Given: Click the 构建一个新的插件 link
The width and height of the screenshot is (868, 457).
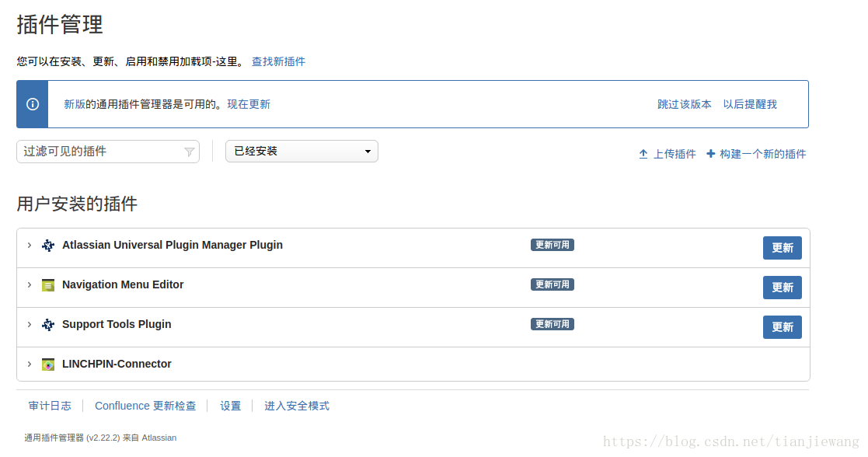Looking at the screenshot, I should pos(763,154).
